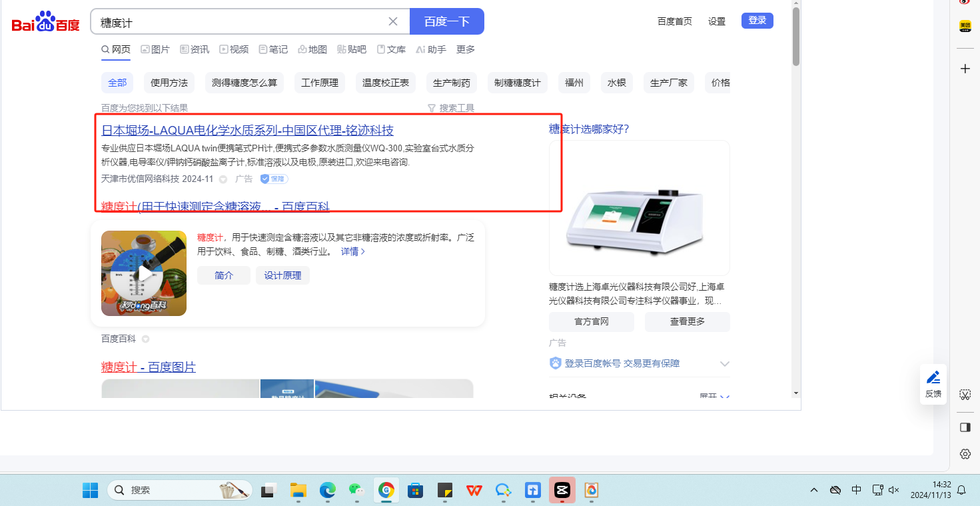Open Microsoft Edge from taskbar
The width and height of the screenshot is (980, 506).
pyautogui.click(x=327, y=491)
